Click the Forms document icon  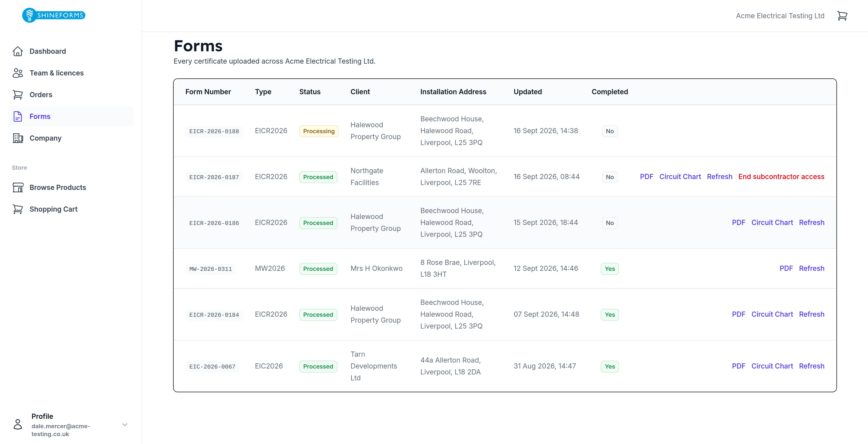(18, 116)
